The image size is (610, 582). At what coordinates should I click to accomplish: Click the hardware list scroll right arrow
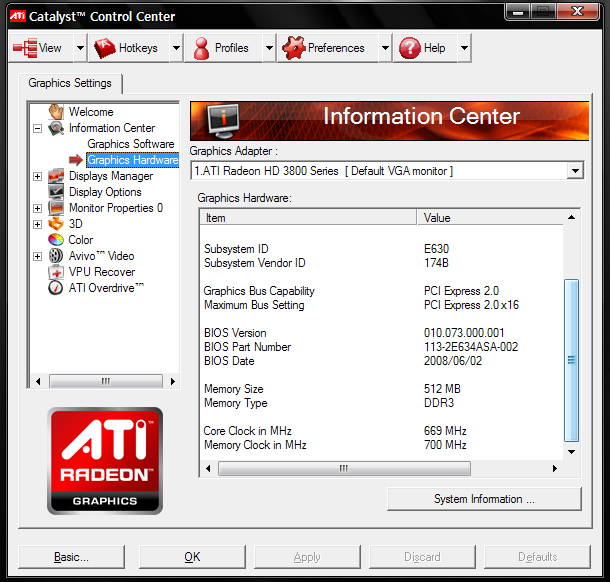pyautogui.click(x=555, y=468)
